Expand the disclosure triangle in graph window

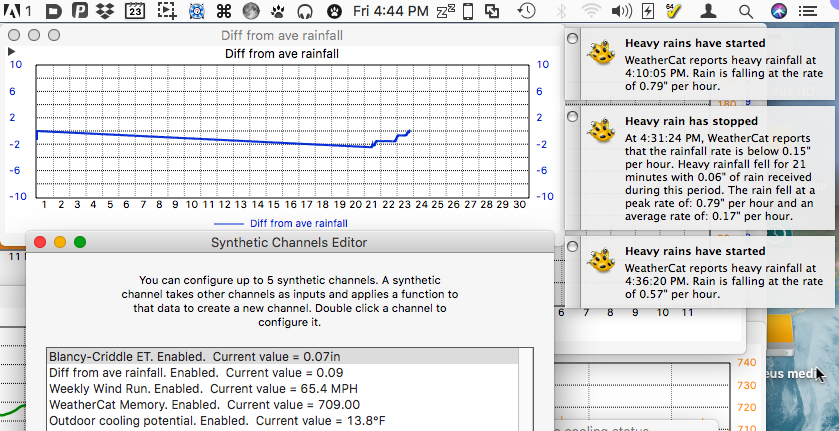11,52
